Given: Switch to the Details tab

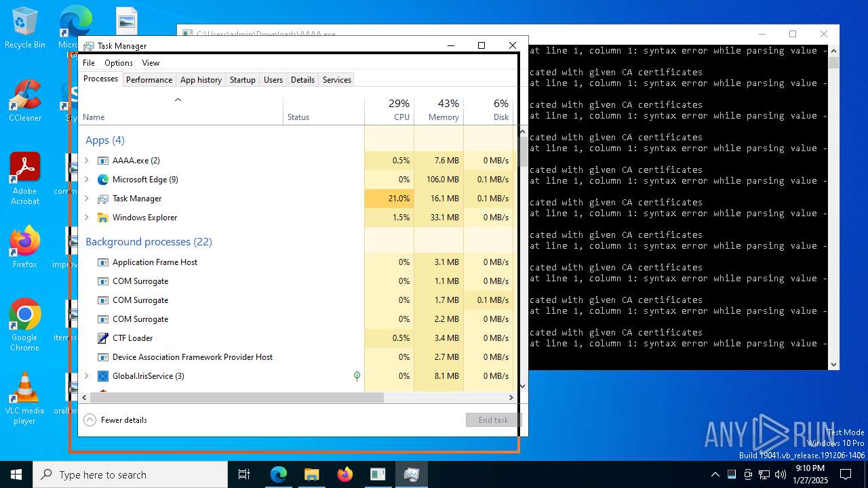Looking at the screenshot, I should tap(302, 79).
